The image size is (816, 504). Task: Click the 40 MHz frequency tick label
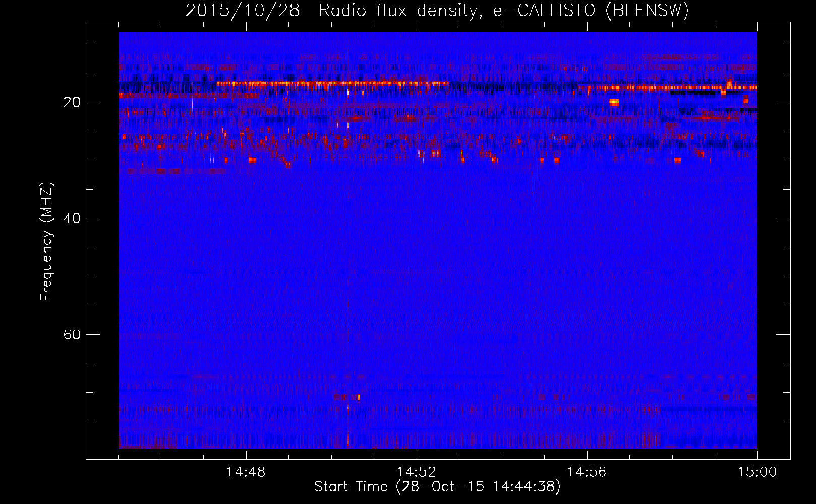click(x=72, y=218)
